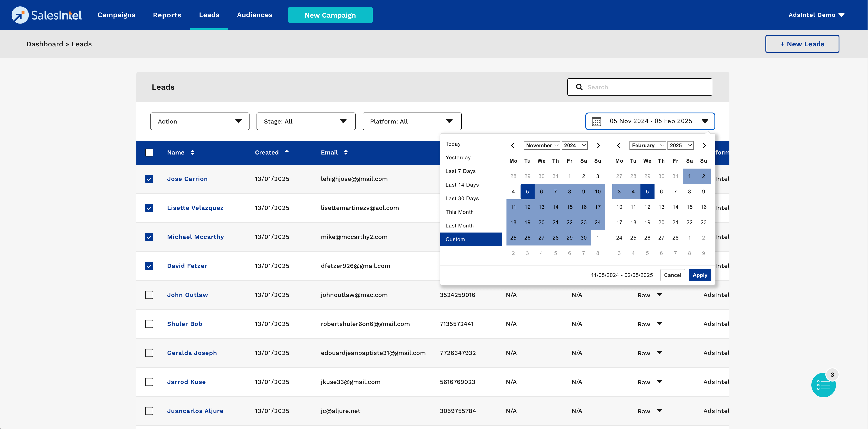Expand the Stage: All dropdown
Viewport: 868px width, 429px height.
coord(306,121)
